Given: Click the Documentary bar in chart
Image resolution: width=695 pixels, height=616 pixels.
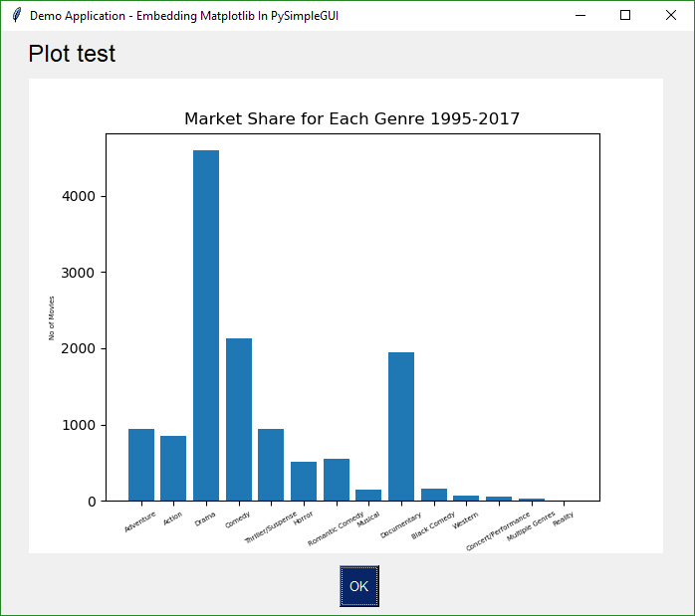Looking at the screenshot, I should [401, 427].
